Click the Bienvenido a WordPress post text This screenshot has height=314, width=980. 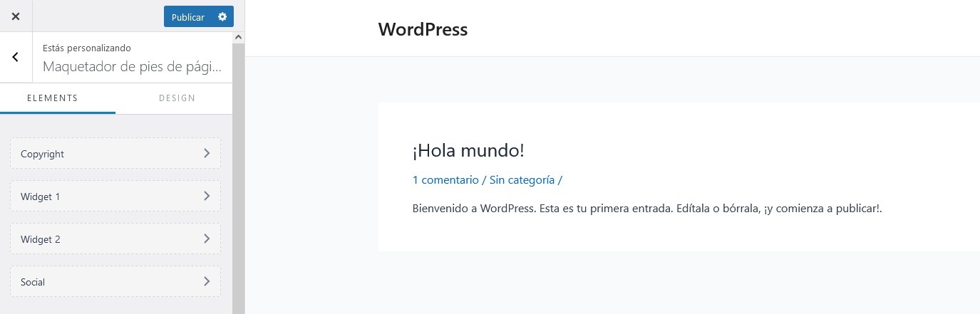coord(647,209)
